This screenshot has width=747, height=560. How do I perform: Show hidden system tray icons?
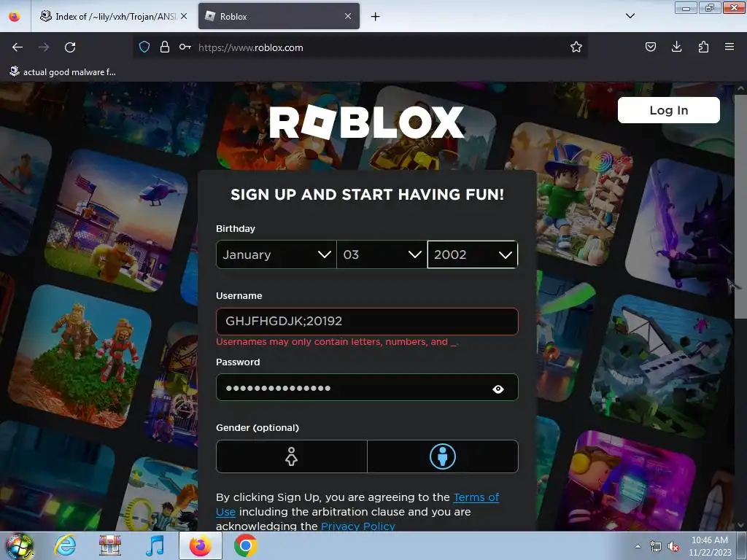click(x=638, y=547)
